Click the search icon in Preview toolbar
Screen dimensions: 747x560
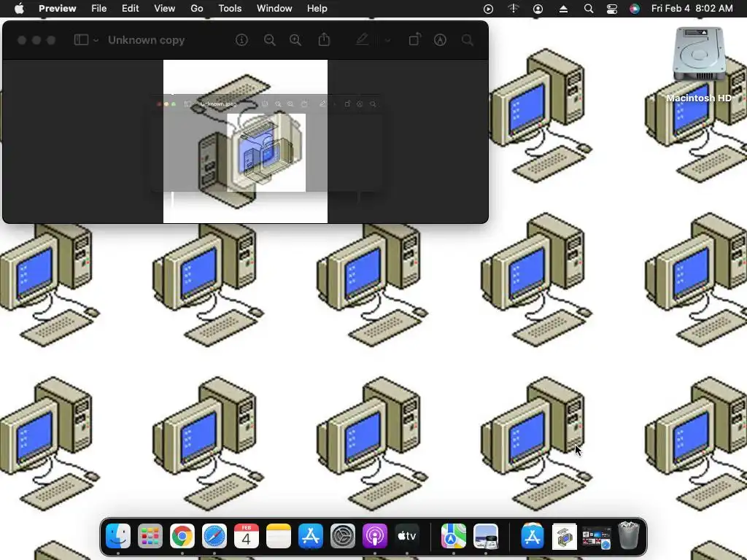pos(468,40)
